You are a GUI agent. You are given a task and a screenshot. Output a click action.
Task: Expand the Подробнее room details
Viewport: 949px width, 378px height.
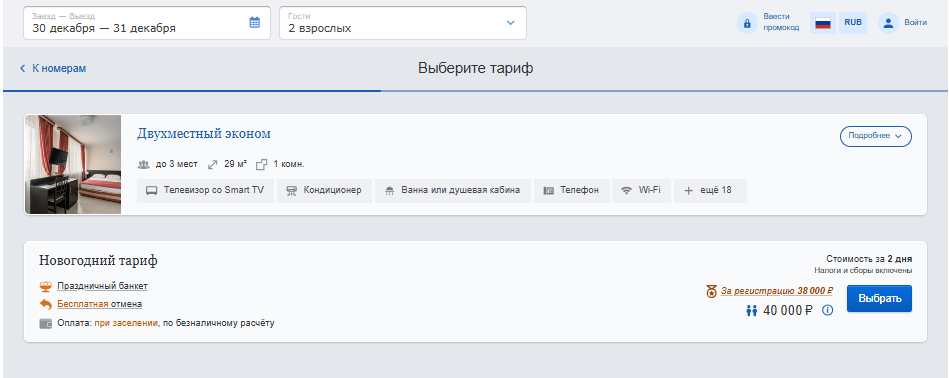(875, 136)
